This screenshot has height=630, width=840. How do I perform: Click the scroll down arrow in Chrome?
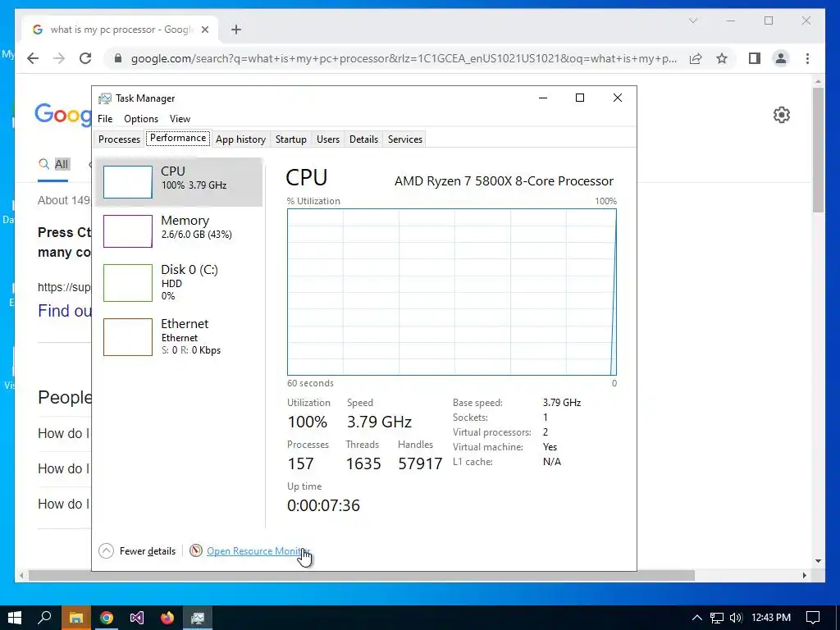click(x=818, y=561)
